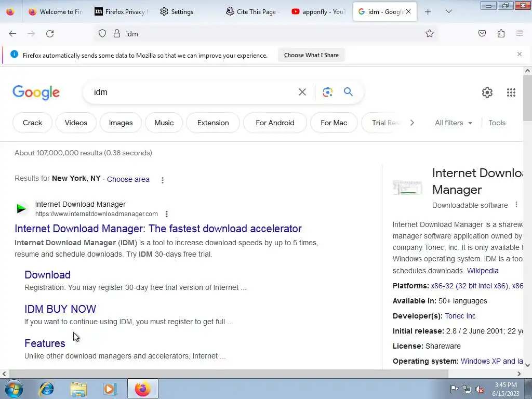
Task: Click the magnifier search button
Action: [348, 91]
